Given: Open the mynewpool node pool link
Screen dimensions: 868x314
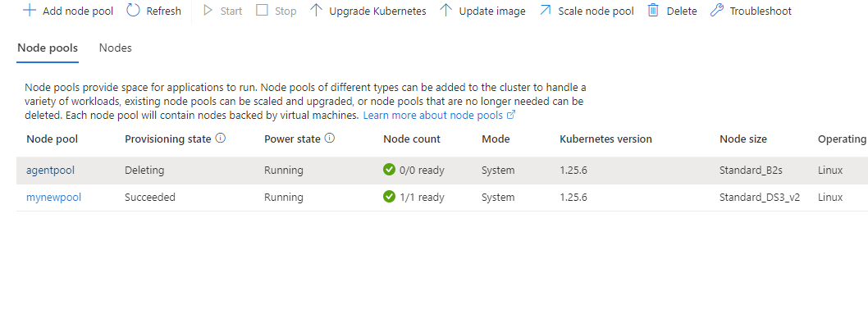Looking at the screenshot, I should 53,198.
